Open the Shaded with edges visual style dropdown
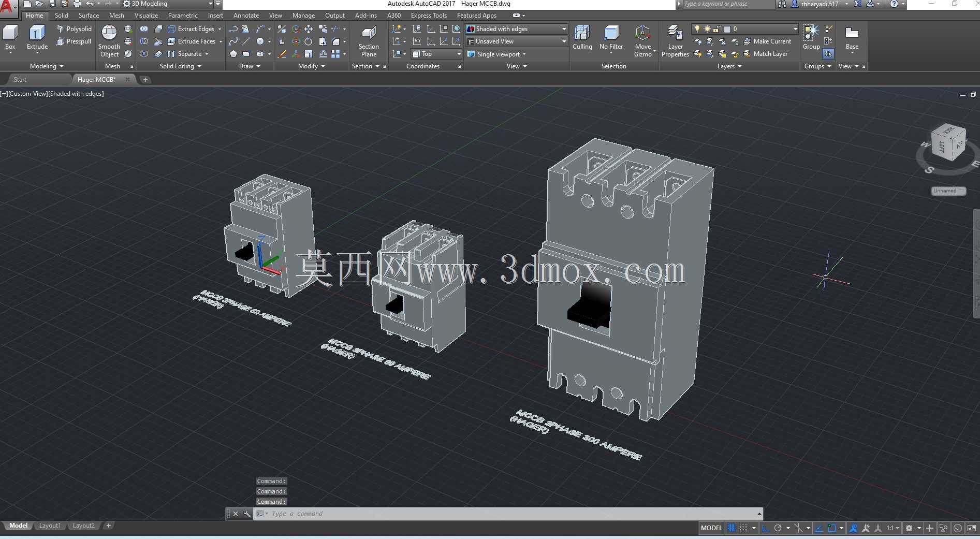980x539 pixels. coord(517,29)
